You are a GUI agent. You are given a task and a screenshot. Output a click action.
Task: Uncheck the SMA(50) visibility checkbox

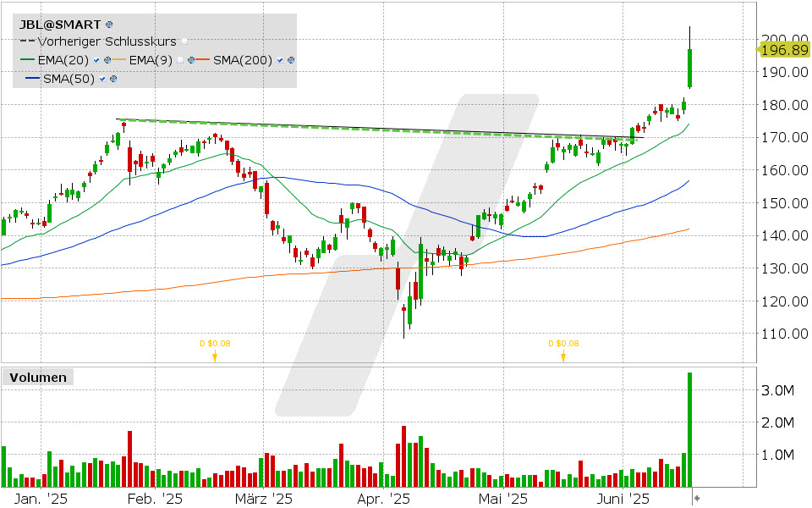point(102,79)
